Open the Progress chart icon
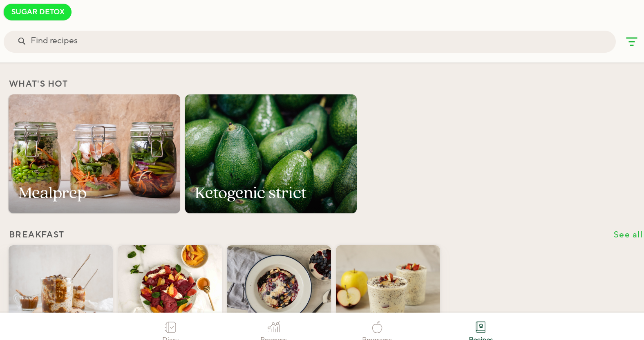This screenshot has width=644, height=340. 274,327
